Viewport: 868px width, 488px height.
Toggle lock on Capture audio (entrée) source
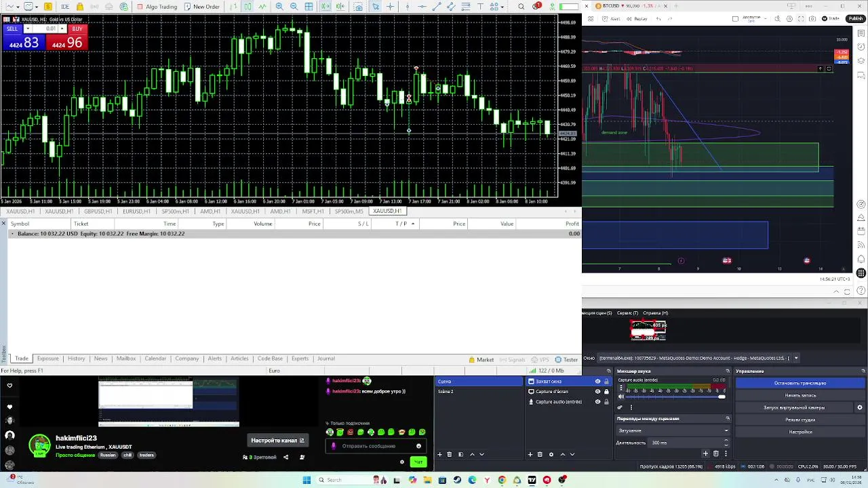pyautogui.click(x=606, y=402)
